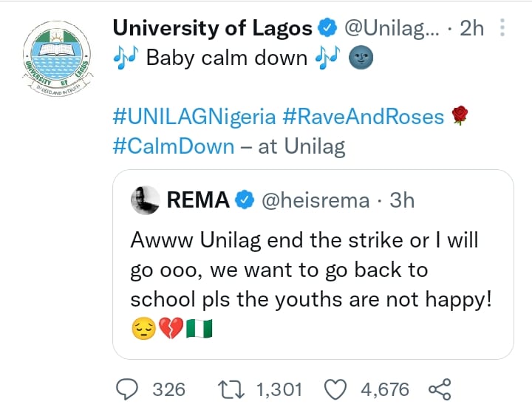Open the three-dot more options menu
Viewport: 532px width, 410px height.
[x=503, y=29]
